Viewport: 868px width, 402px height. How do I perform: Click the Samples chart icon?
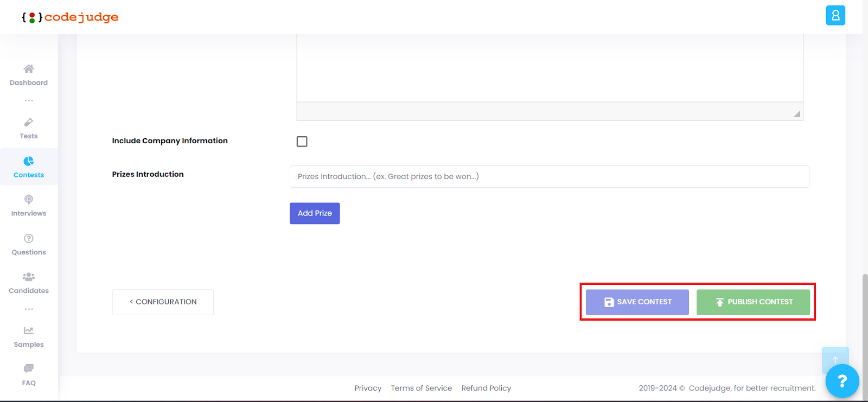click(29, 330)
